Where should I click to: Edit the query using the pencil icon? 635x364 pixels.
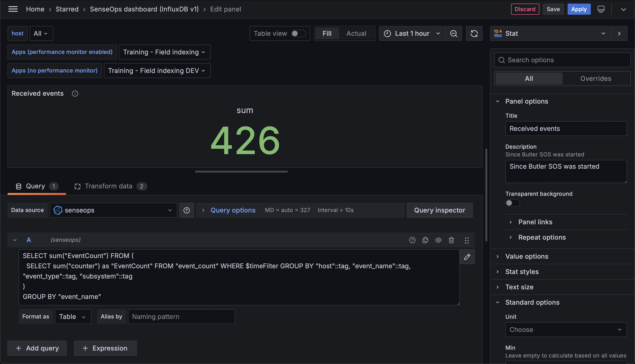coord(467,257)
